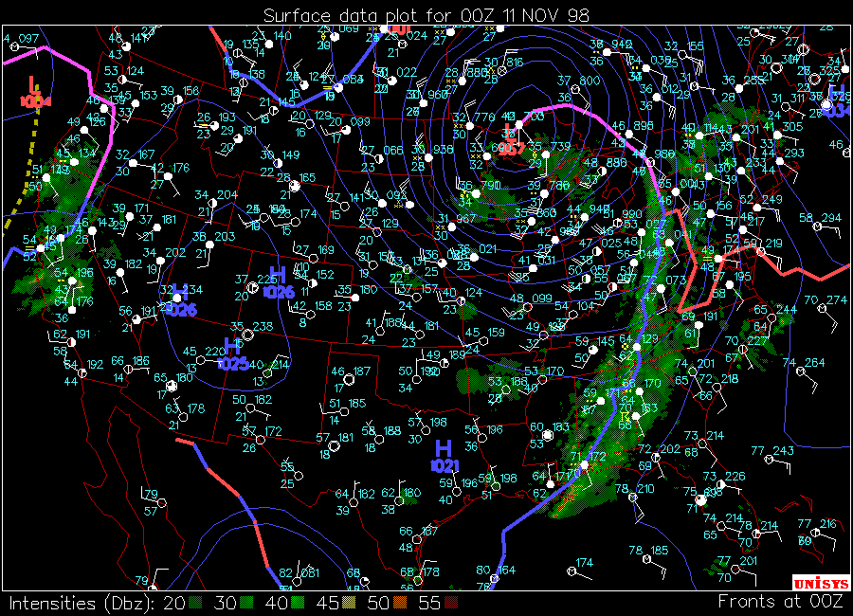Click the 55 Dbz dark red swatch
The image size is (853, 616).
pyautogui.click(x=452, y=603)
